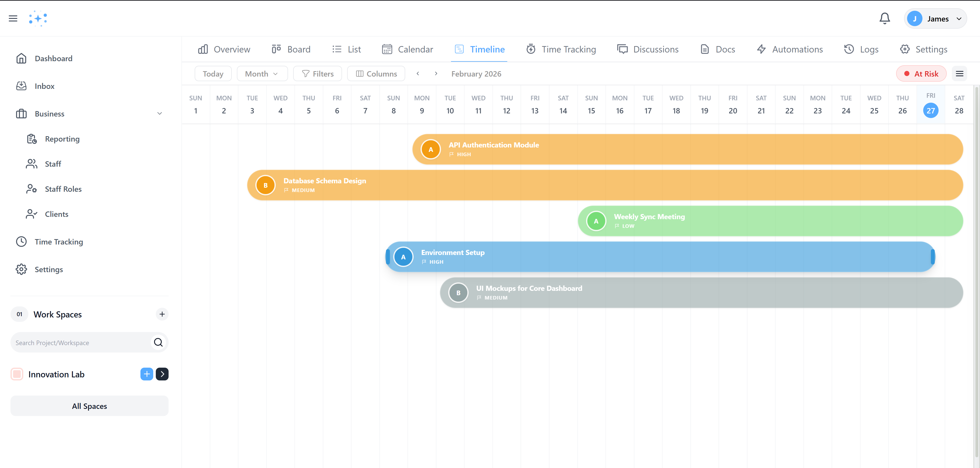Click blue plus beside Innovation Lab
The width and height of the screenshot is (980, 468).
(147, 374)
